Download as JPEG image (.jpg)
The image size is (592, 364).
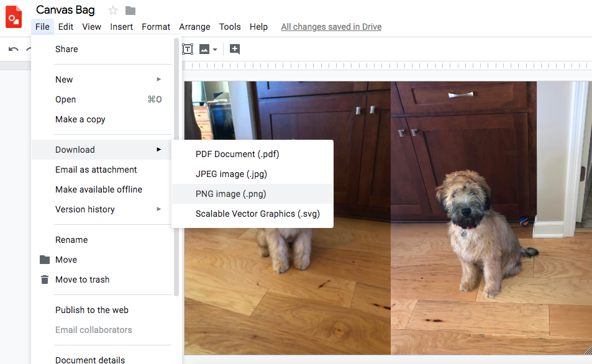click(231, 174)
